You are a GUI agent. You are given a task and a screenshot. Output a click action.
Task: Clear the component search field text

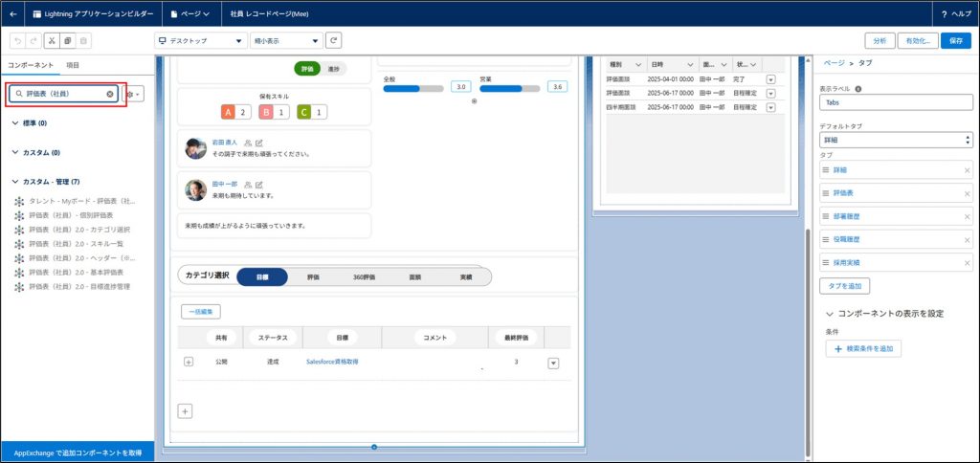pos(110,94)
